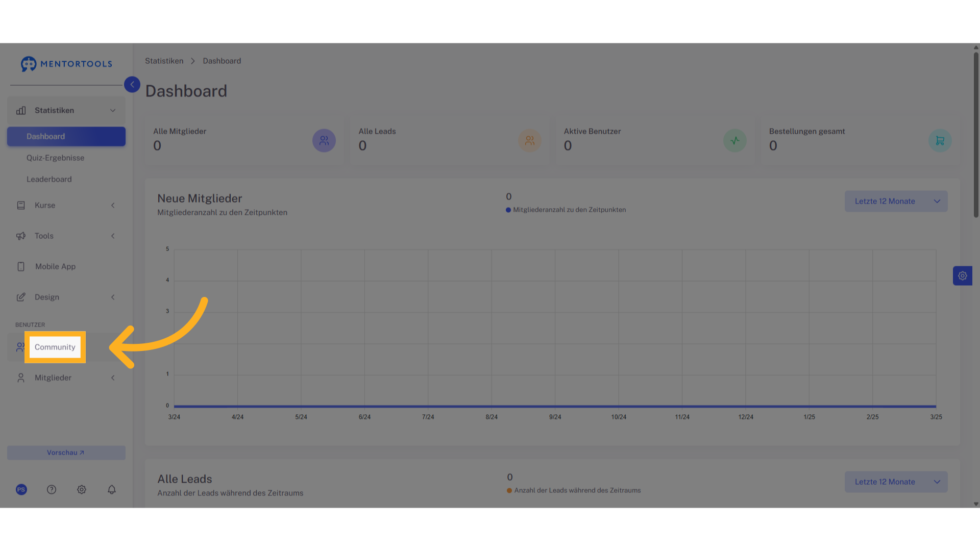This screenshot has height=551, width=980.
Task: Click the Aktive Benutzer activity icon
Action: pyautogui.click(x=735, y=140)
